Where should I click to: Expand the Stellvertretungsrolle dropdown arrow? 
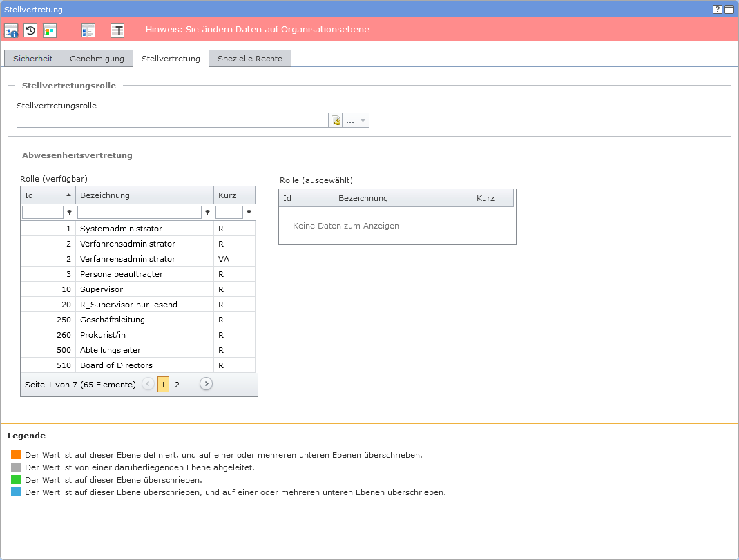[363, 121]
